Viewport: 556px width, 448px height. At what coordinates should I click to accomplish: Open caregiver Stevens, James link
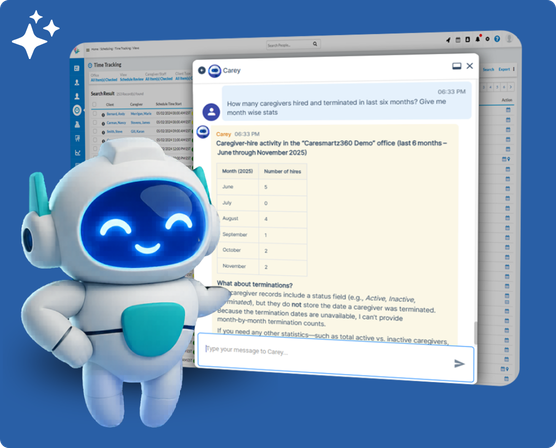(140, 122)
